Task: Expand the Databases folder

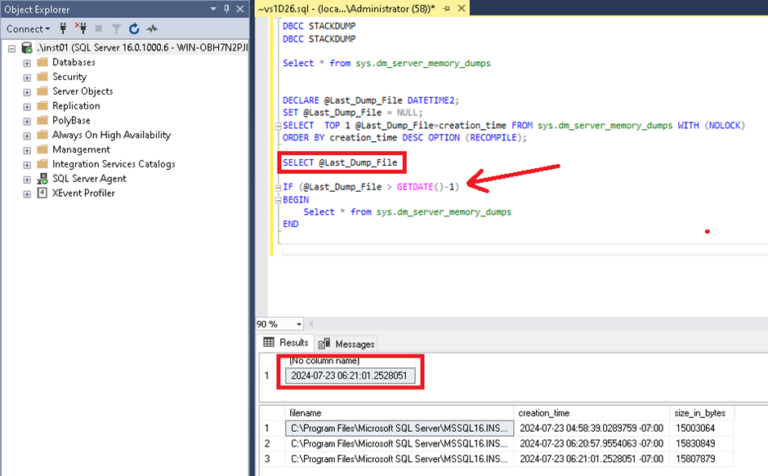Action: [x=27, y=62]
